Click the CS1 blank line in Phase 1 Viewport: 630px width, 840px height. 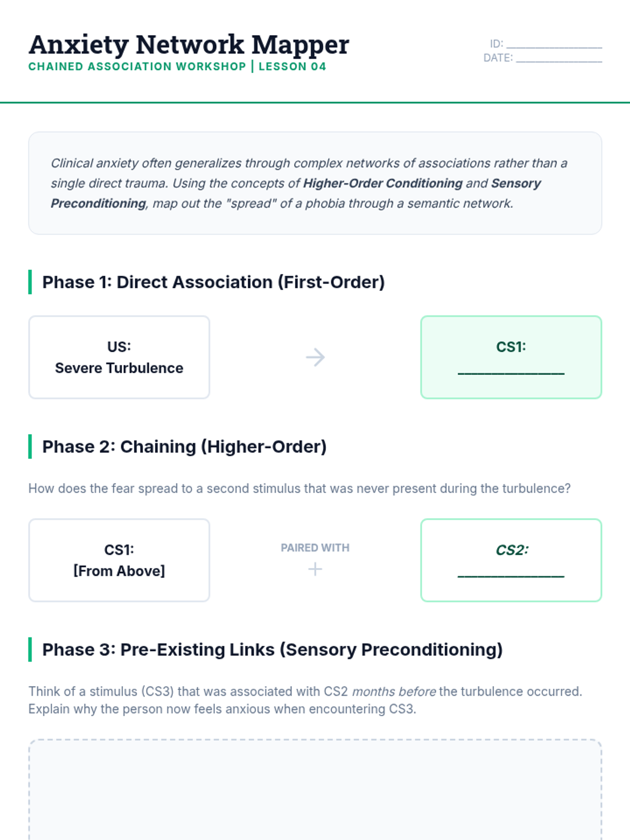coord(511,371)
